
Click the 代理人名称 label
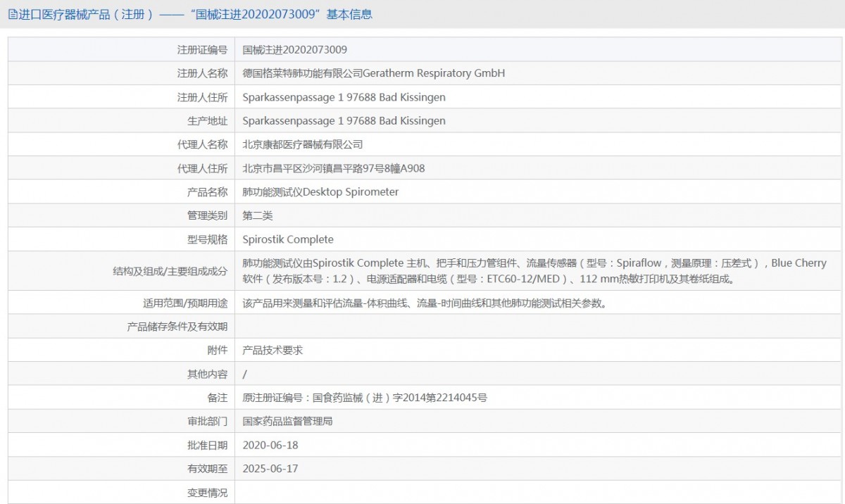pyautogui.click(x=202, y=144)
